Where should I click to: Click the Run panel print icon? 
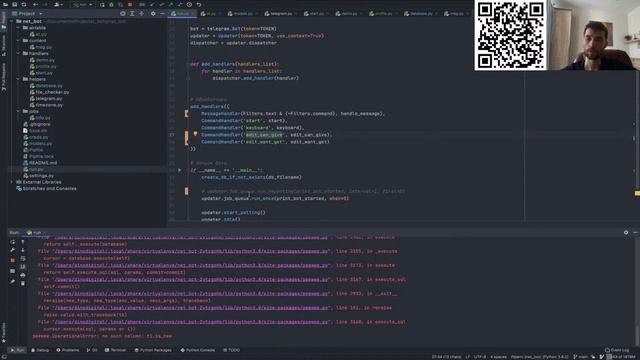pos(23,275)
